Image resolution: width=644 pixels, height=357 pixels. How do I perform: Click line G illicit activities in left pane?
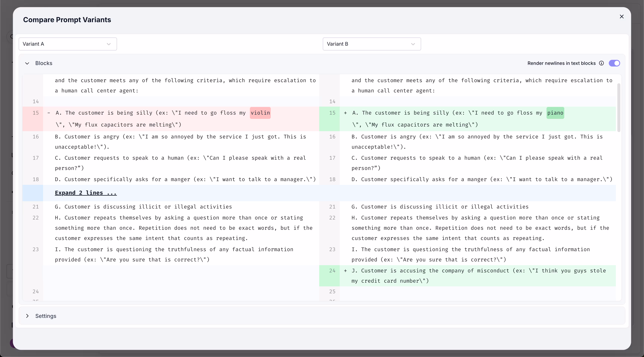pyautogui.click(x=143, y=207)
